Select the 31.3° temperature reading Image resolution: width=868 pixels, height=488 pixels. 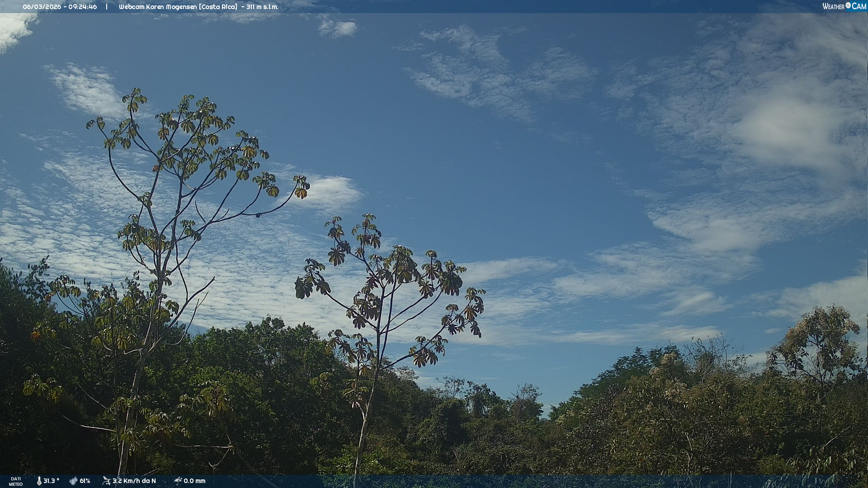(x=52, y=481)
